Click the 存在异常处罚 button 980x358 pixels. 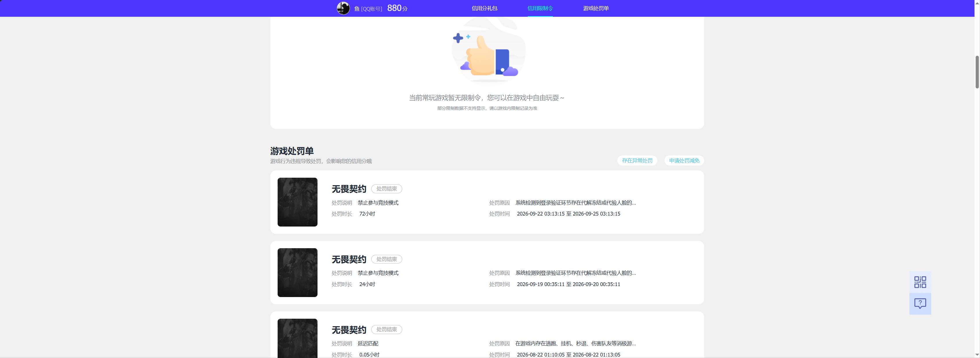pos(637,161)
